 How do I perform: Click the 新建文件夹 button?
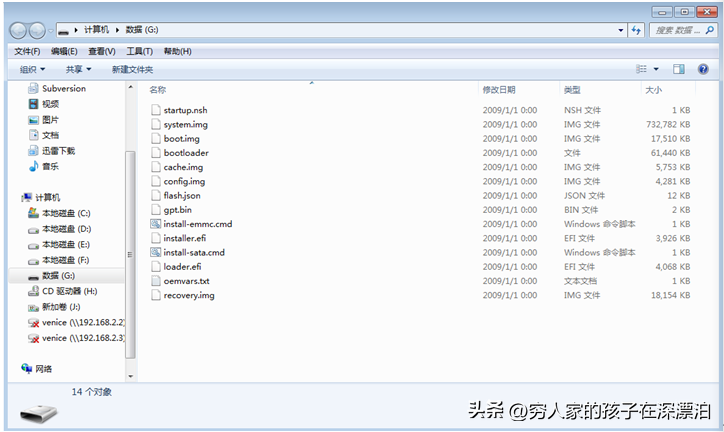pyautogui.click(x=133, y=69)
